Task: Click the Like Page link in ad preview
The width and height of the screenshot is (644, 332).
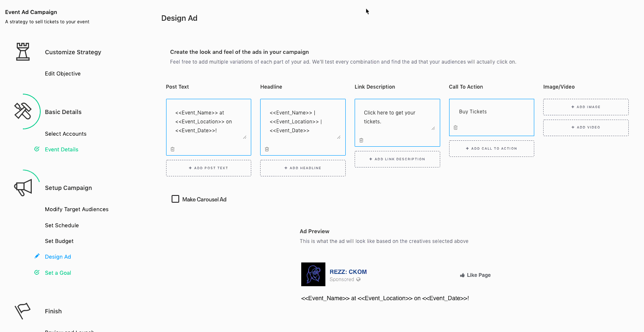Action: click(x=475, y=275)
